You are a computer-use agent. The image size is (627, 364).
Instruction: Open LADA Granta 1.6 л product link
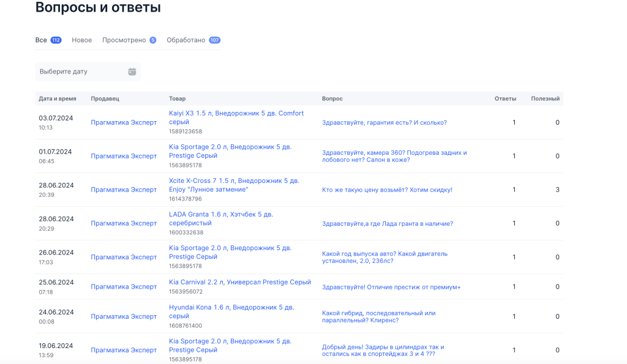click(220, 218)
